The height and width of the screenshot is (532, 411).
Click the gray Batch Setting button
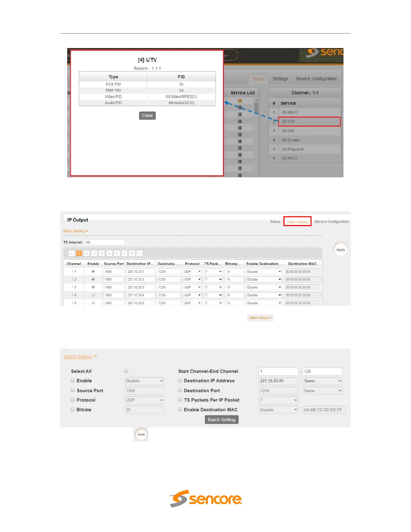point(222,419)
